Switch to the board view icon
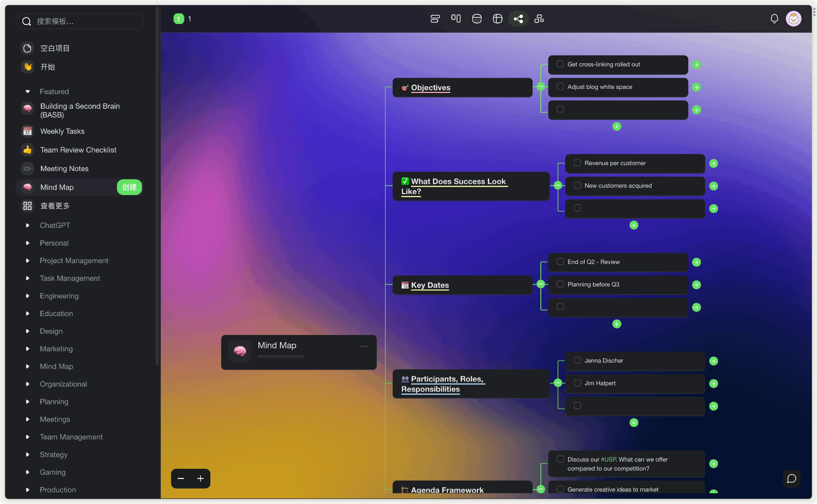Image resolution: width=817 pixels, height=504 pixels. [x=456, y=19]
